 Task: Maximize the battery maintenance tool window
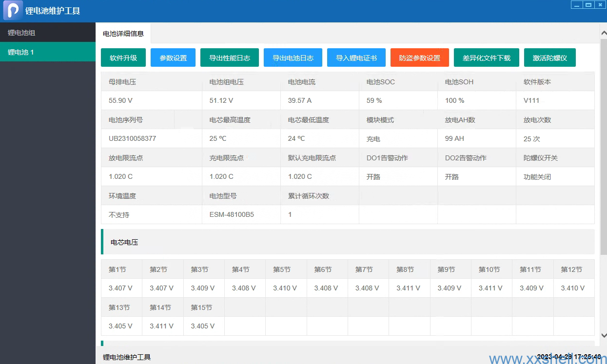point(588,5)
